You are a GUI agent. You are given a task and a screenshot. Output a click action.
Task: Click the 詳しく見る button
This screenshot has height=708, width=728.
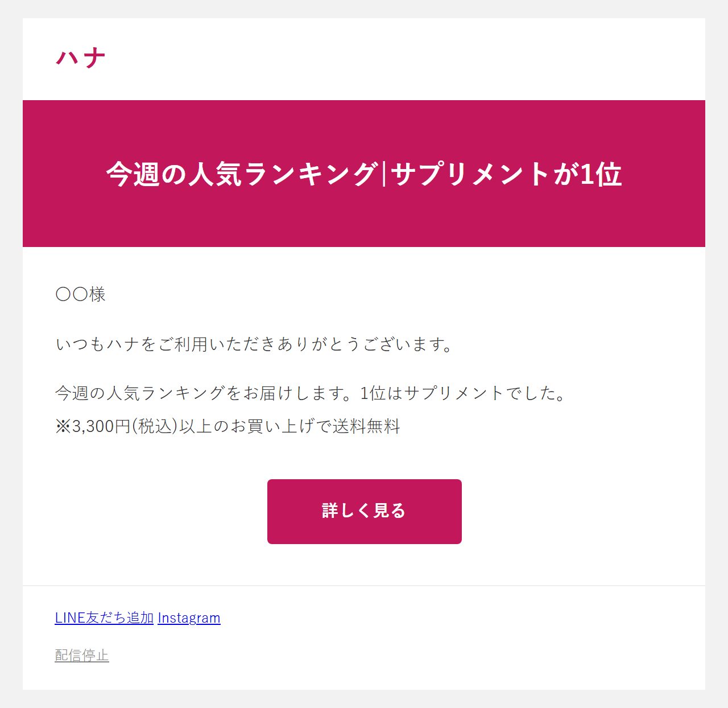(x=364, y=511)
